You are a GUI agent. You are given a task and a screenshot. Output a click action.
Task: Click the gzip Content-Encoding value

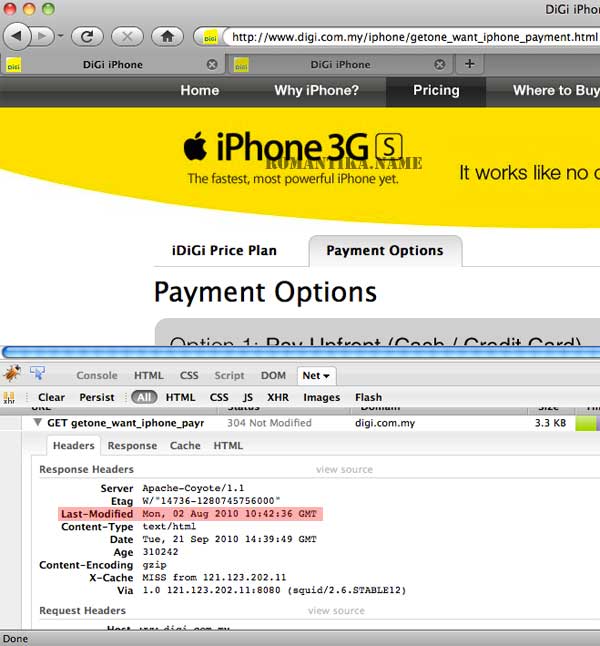[x=155, y=565]
